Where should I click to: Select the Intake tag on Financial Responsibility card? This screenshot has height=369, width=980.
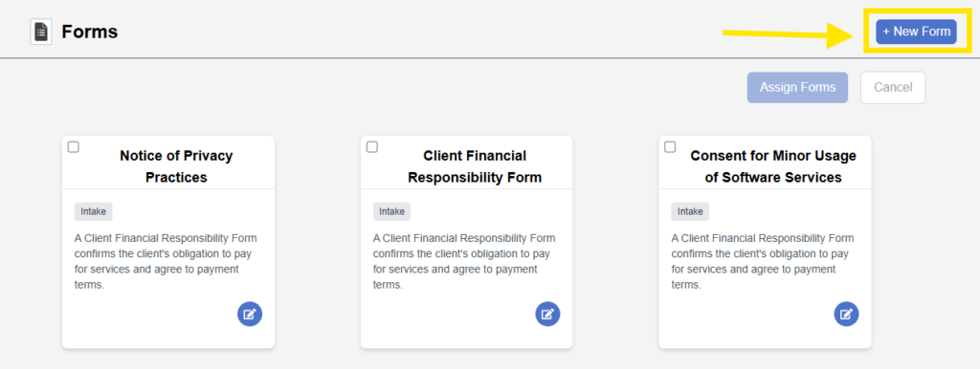pyautogui.click(x=391, y=211)
